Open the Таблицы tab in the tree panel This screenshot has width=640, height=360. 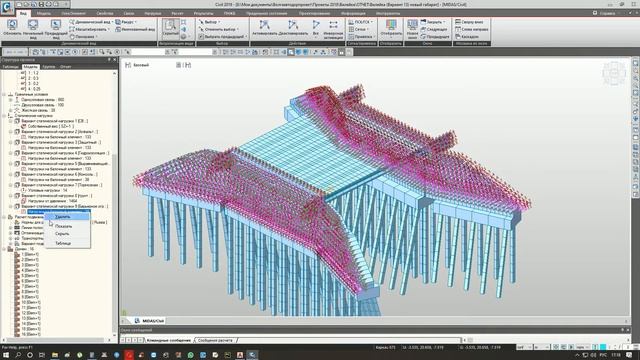(11, 67)
